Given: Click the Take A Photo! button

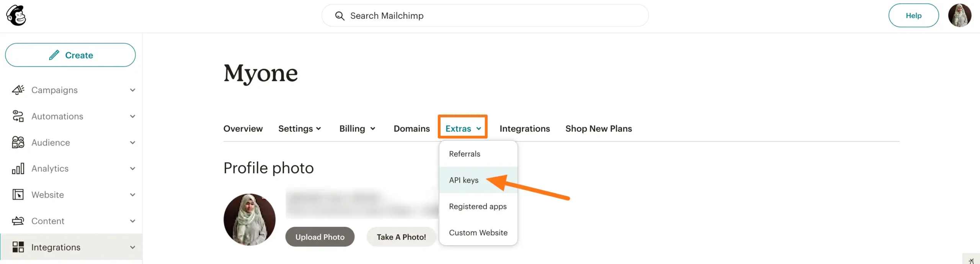Looking at the screenshot, I should (401, 237).
